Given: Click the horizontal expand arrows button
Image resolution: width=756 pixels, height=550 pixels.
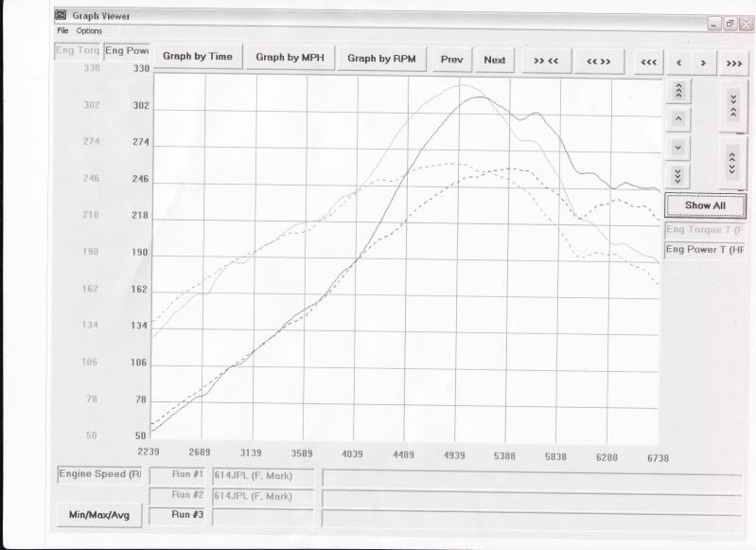Looking at the screenshot, I should 598,61.
